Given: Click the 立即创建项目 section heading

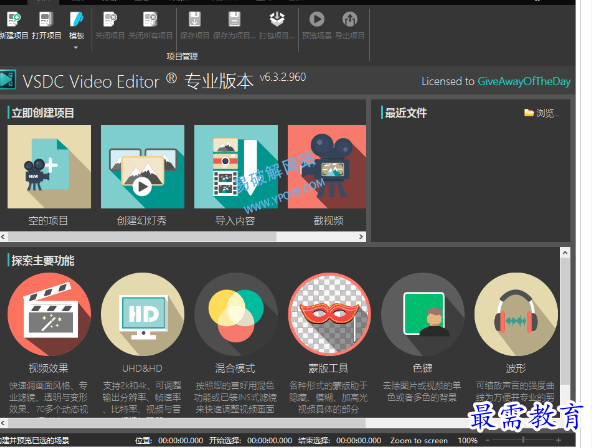Looking at the screenshot, I should coord(43,113).
